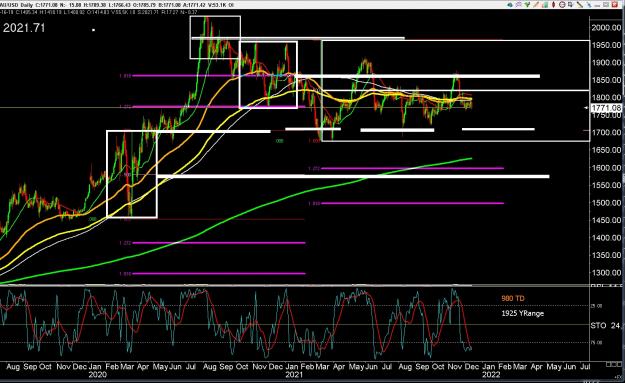Click the green checkmark arrow toolbar icon
This screenshot has width=625, height=383.
click(x=527, y=4)
